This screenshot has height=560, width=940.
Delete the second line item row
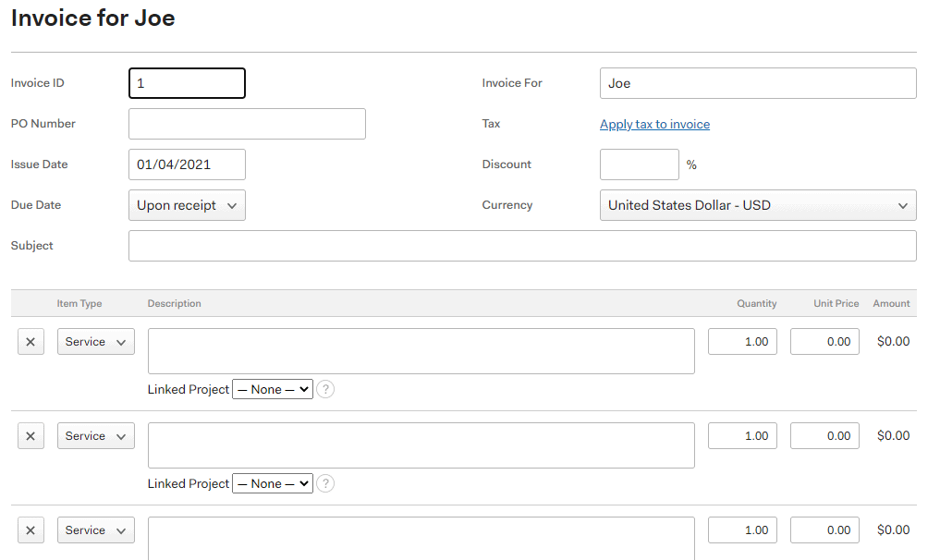(x=31, y=436)
